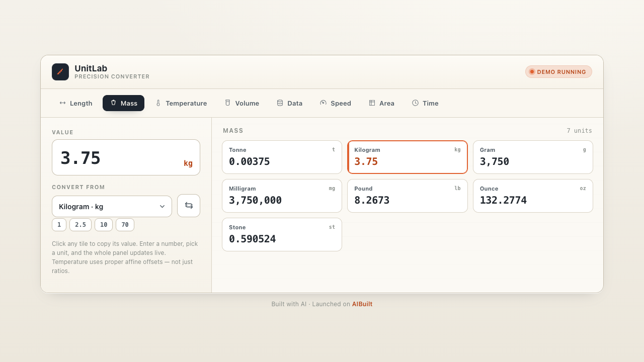Copy the Tonne tile value
Image resolution: width=644 pixels, height=362 pixels.
click(x=282, y=157)
